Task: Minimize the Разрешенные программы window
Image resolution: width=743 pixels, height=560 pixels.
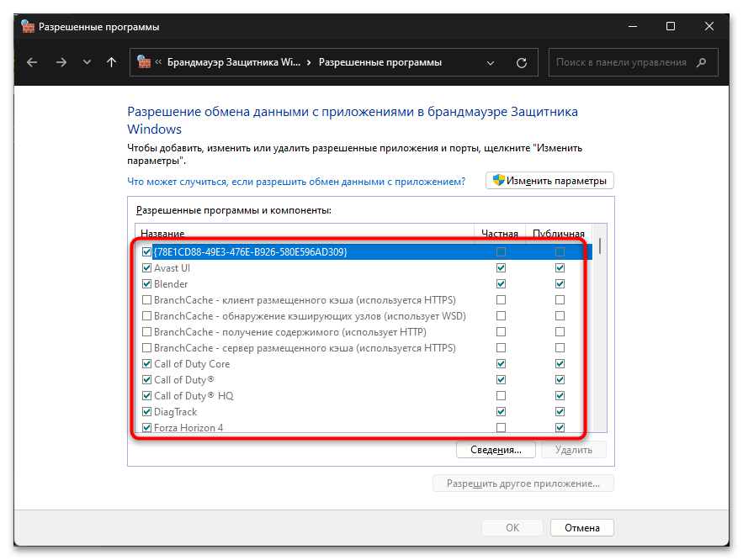Action: 633,26
